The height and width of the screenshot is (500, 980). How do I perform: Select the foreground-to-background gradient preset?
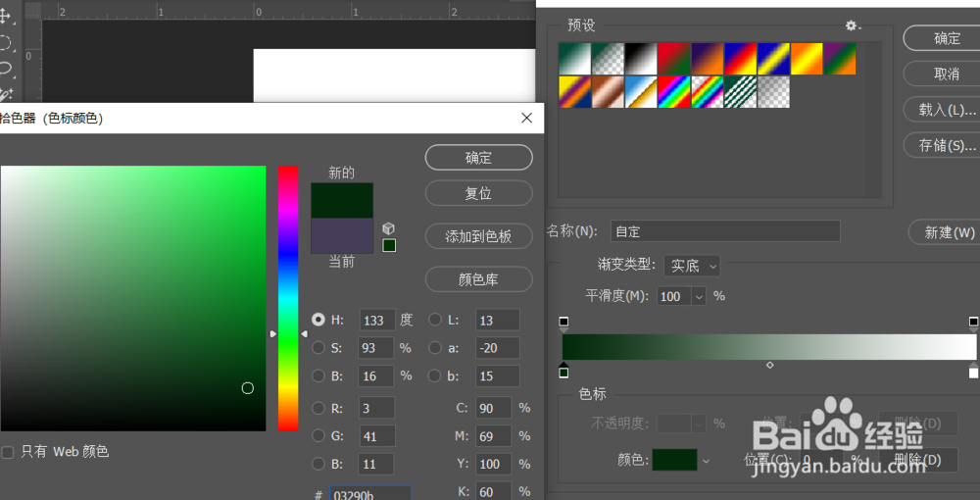(574, 59)
